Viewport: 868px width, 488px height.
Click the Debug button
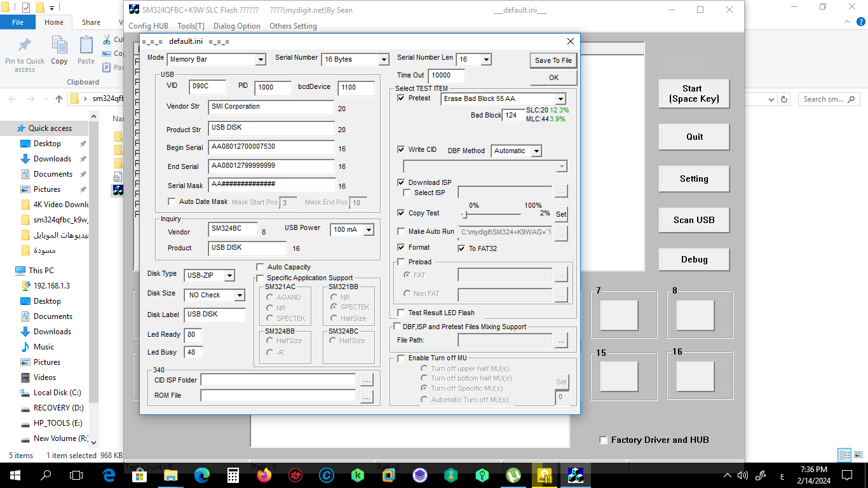694,259
